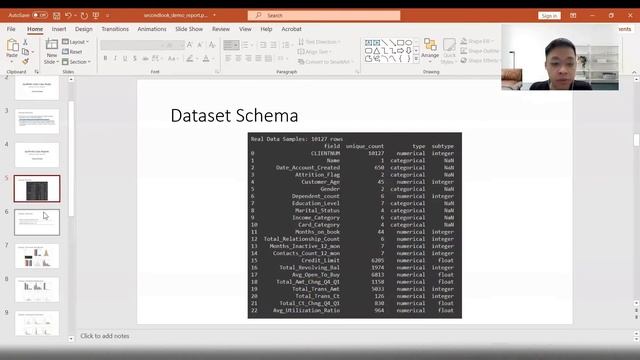Pick the font color
Viewport: 640px width, 360px height.
coord(207,59)
